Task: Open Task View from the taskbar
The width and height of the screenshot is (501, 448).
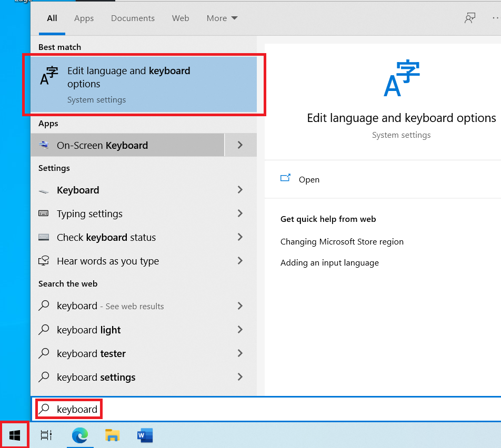Action: pos(46,435)
